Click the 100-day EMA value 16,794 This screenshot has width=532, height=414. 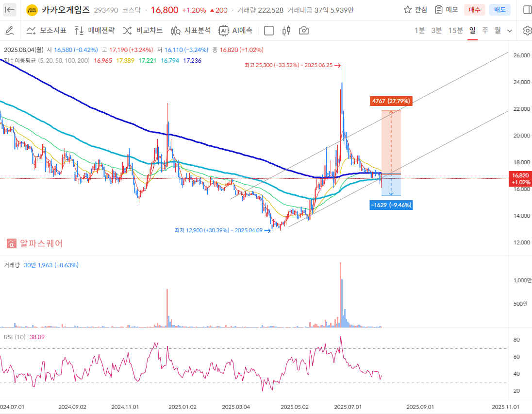tap(170, 60)
